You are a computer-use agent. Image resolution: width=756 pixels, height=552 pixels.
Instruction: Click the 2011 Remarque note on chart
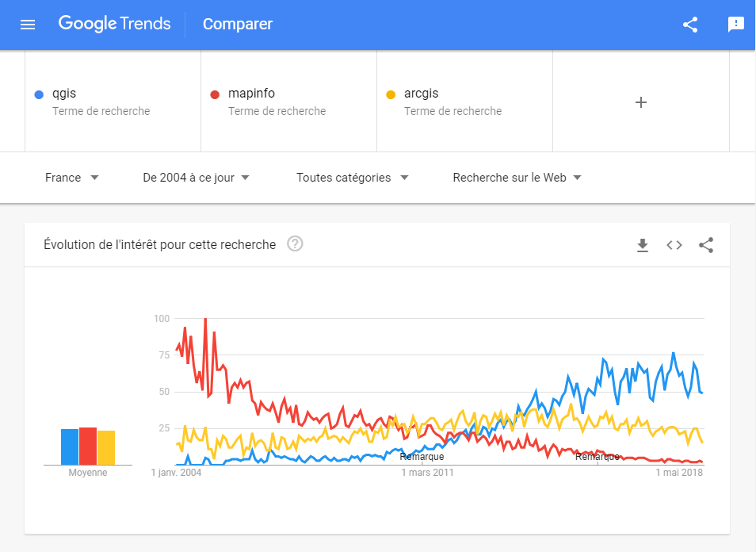422,457
